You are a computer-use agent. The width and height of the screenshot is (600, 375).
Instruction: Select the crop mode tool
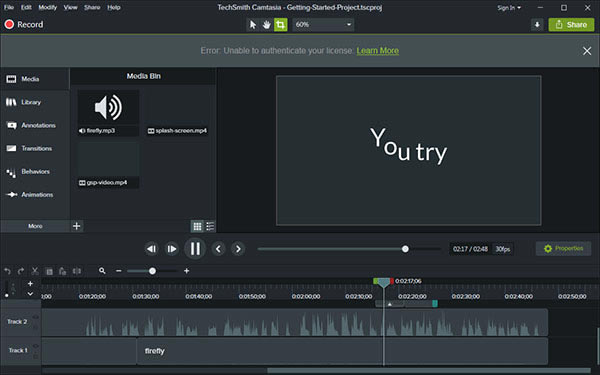pos(280,25)
